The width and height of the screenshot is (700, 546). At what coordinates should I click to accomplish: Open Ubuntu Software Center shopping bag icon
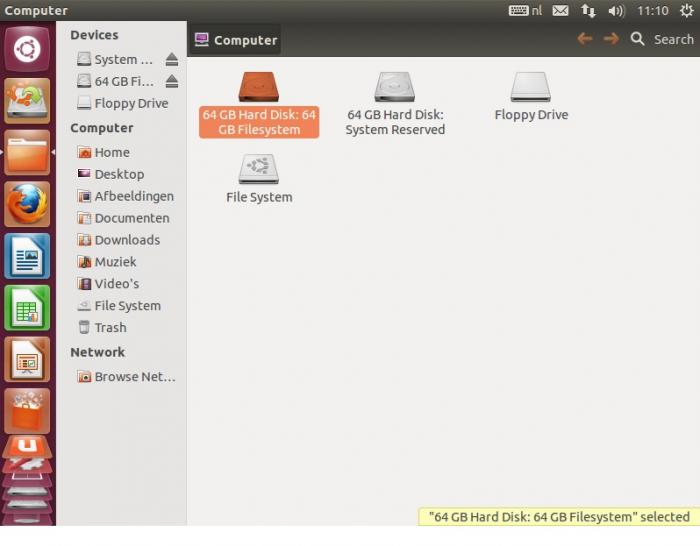point(27,411)
